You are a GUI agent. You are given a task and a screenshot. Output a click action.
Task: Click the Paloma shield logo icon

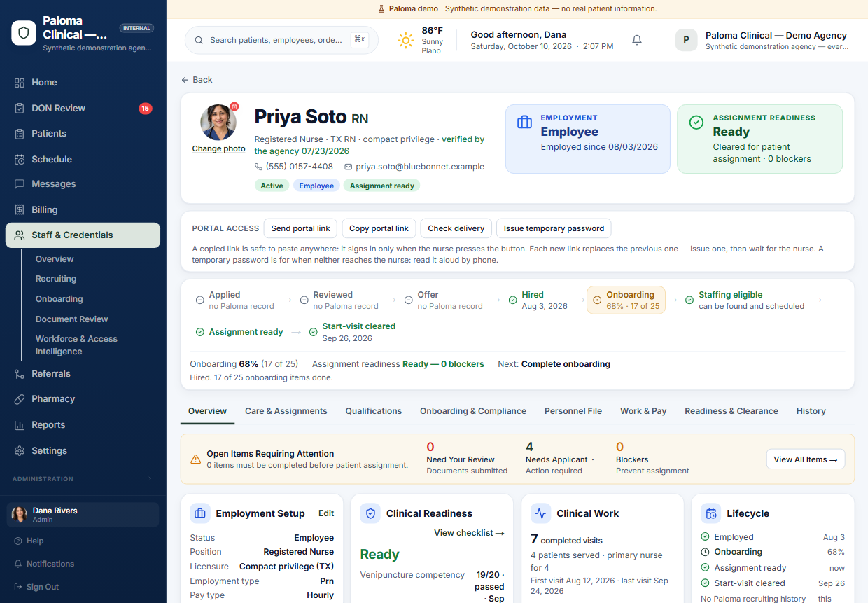[x=24, y=33]
